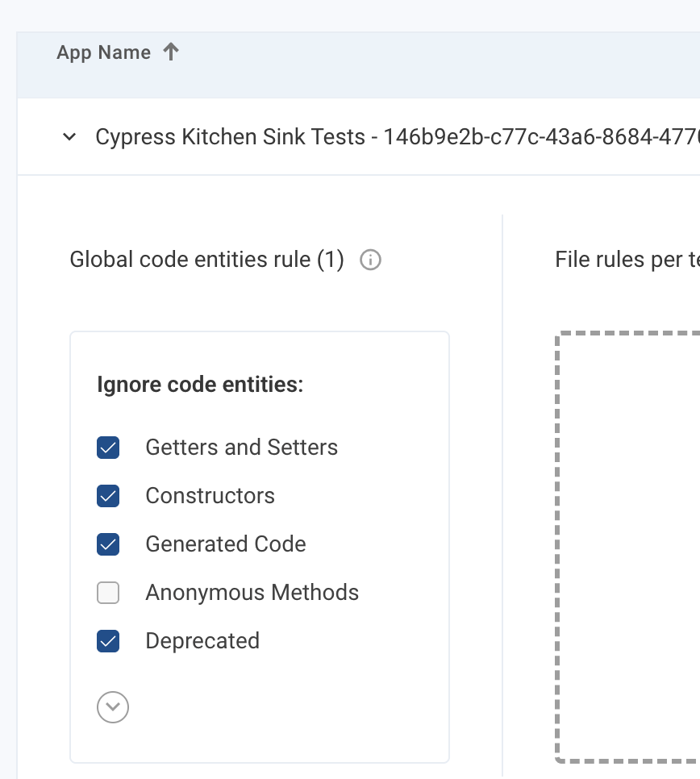Viewport: 700px width, 779px height.
Task: Click the Ignore code entities title
Action: [x=200, y=385]
